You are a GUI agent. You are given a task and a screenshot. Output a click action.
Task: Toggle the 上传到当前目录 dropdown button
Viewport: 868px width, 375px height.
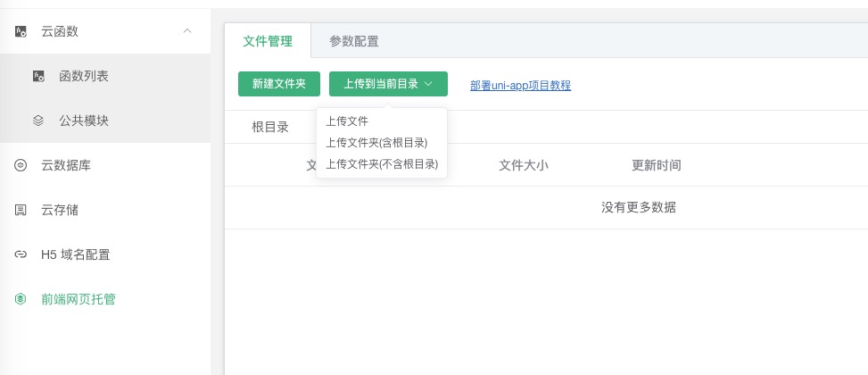[388, 84]
